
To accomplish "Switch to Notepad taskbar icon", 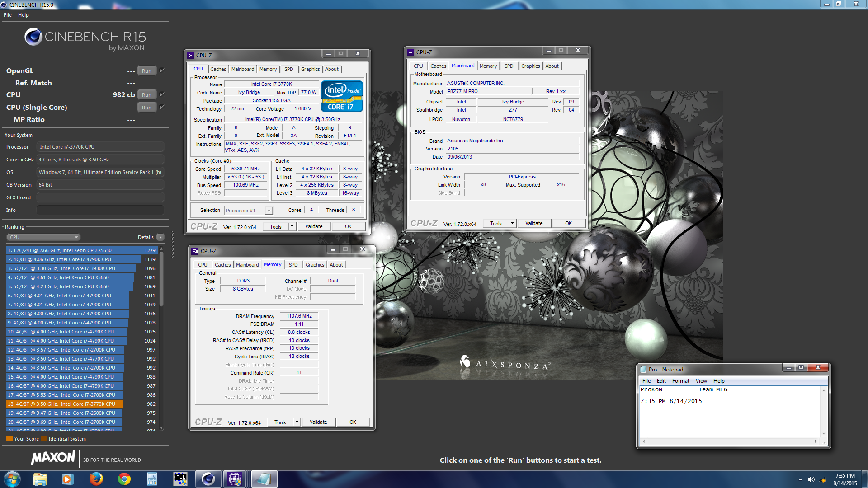I will 264,479.
